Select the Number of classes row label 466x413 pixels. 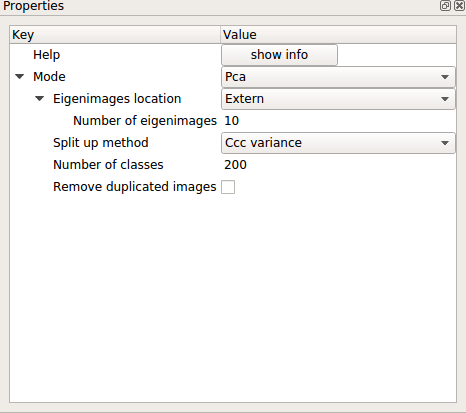pos(108,165)
